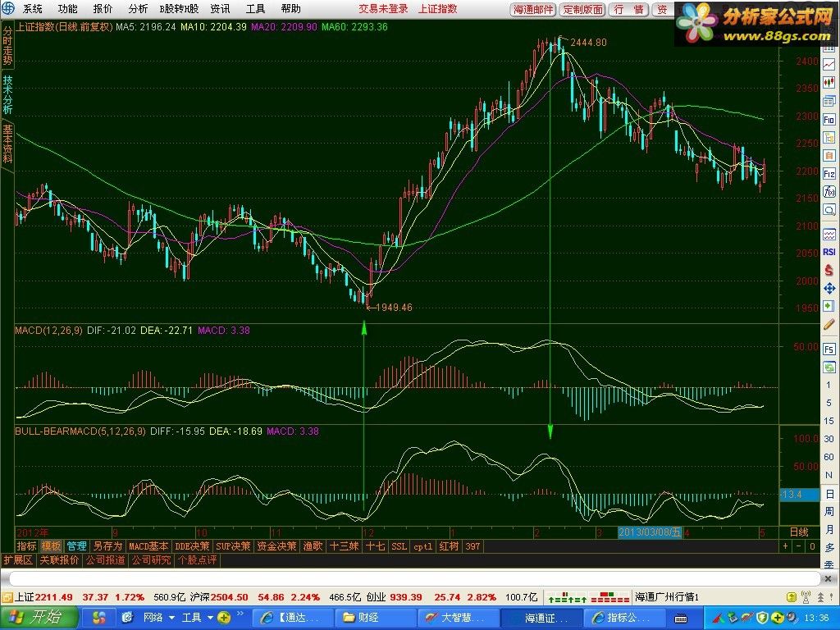This screenshot has height=630, width=840.
Task: Click the FS sidebar icon
Action: (x=829, y=349)
